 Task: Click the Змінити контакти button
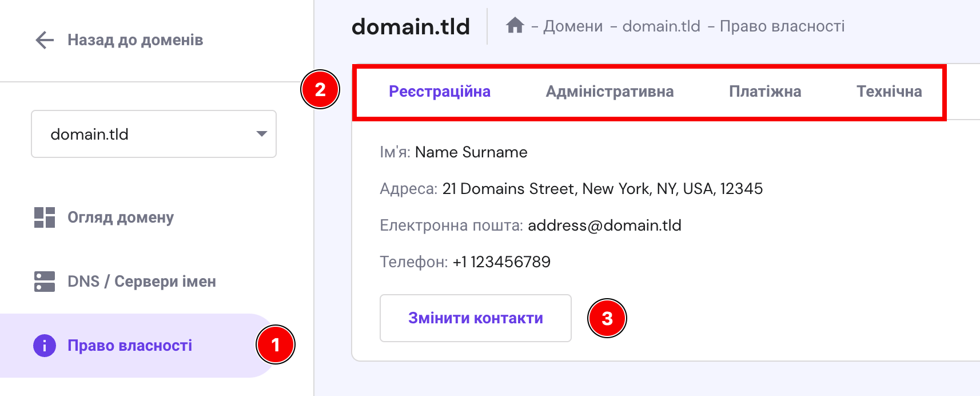click(475, 318)
